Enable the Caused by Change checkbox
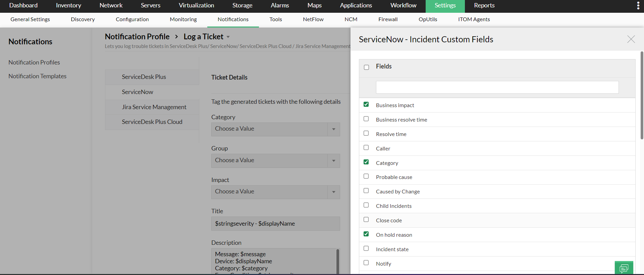Image resolution: width=644 pixels, height=275 pixels. 366,191
